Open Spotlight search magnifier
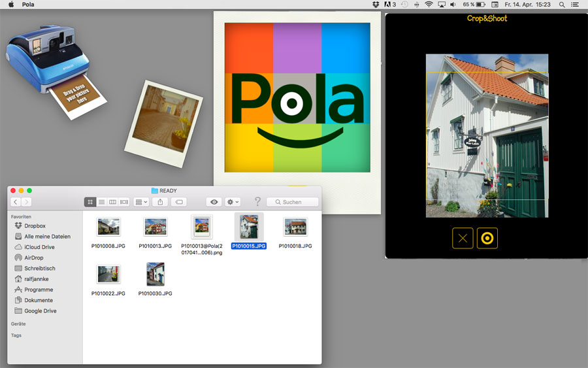588x368 pixels. [562, 5]
